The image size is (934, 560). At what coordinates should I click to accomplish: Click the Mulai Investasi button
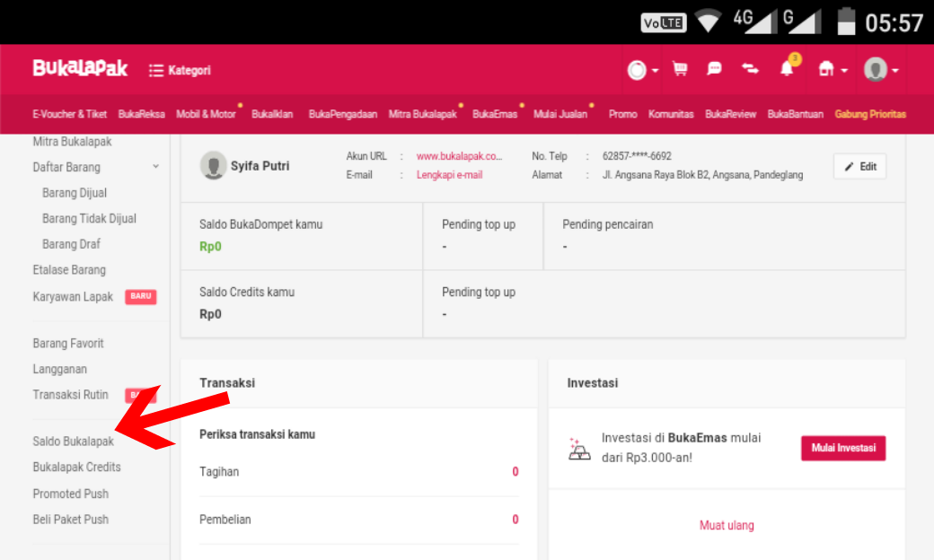coord(843,448)
